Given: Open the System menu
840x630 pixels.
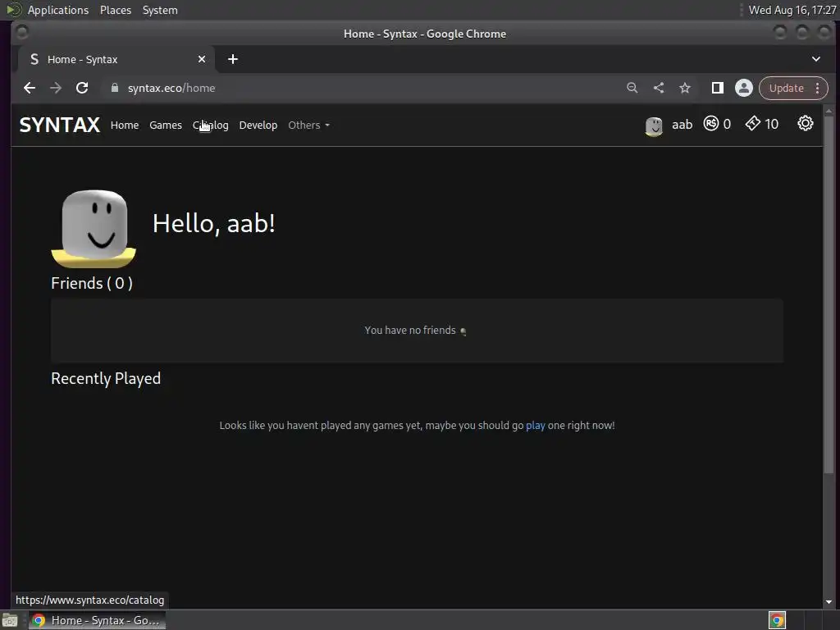Looking at the screenshot, I should [160, 10].
